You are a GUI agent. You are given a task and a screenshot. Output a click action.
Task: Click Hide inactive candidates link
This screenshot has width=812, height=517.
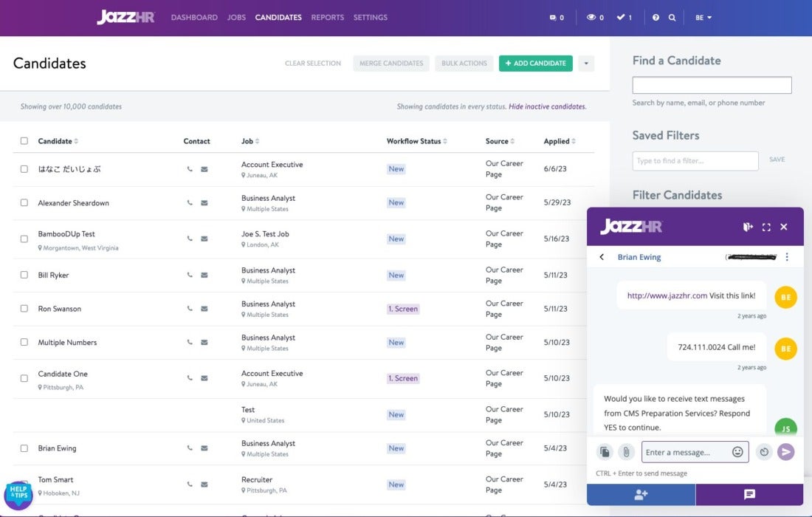pyautogui.click(x=547, y=106)
